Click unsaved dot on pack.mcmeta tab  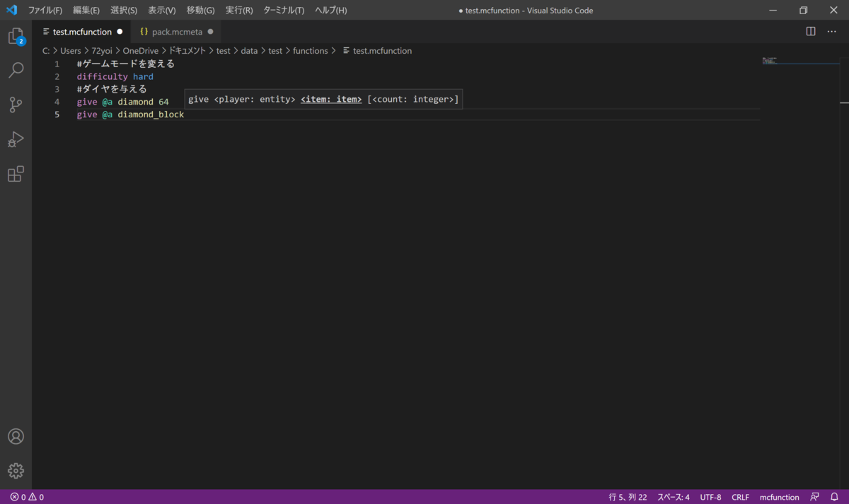pyautogui.click(x=210, y=32)
